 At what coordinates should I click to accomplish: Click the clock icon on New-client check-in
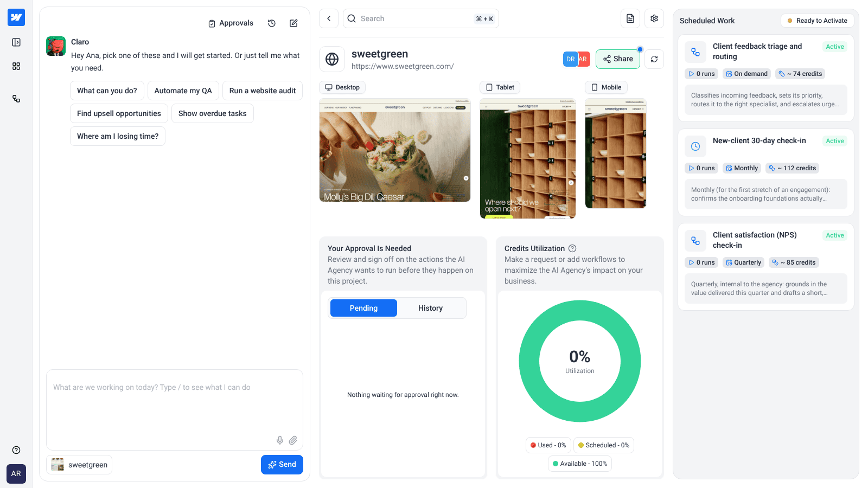tap(695, 146)
